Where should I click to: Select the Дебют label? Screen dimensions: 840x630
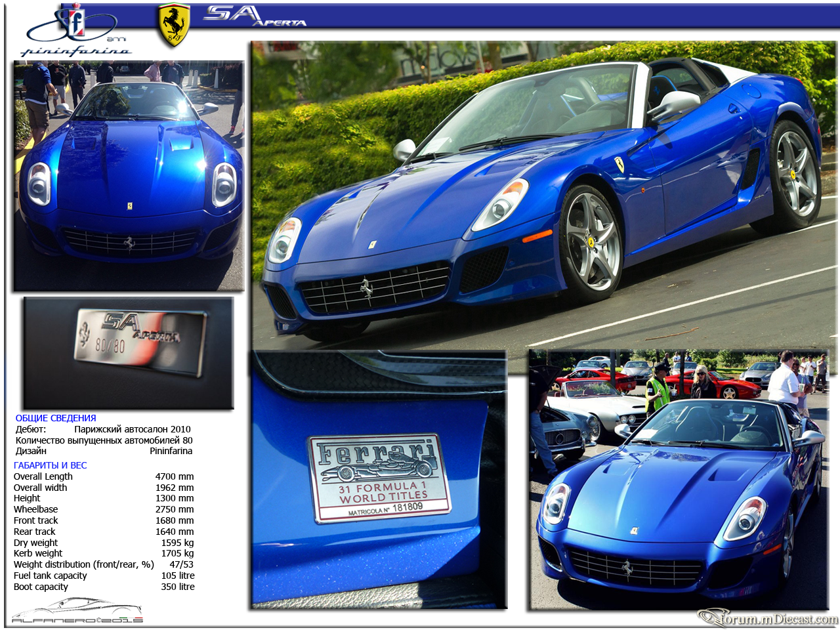pos(31,429)
